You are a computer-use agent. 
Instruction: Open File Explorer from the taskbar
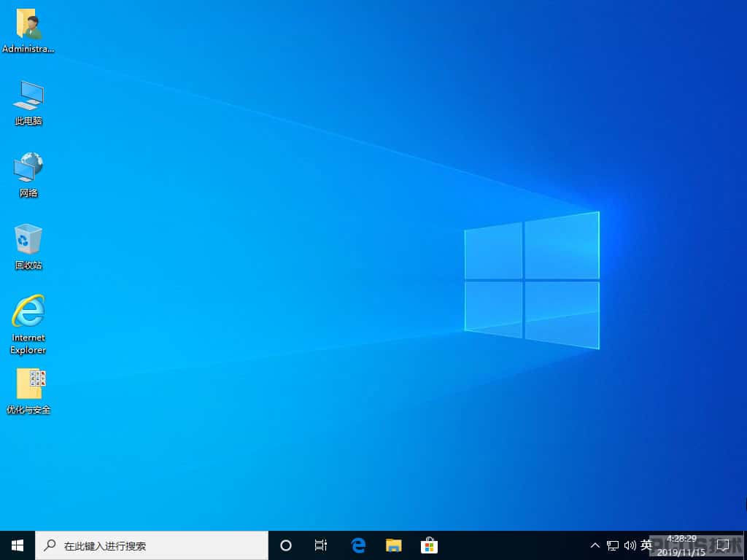point(393,545)
